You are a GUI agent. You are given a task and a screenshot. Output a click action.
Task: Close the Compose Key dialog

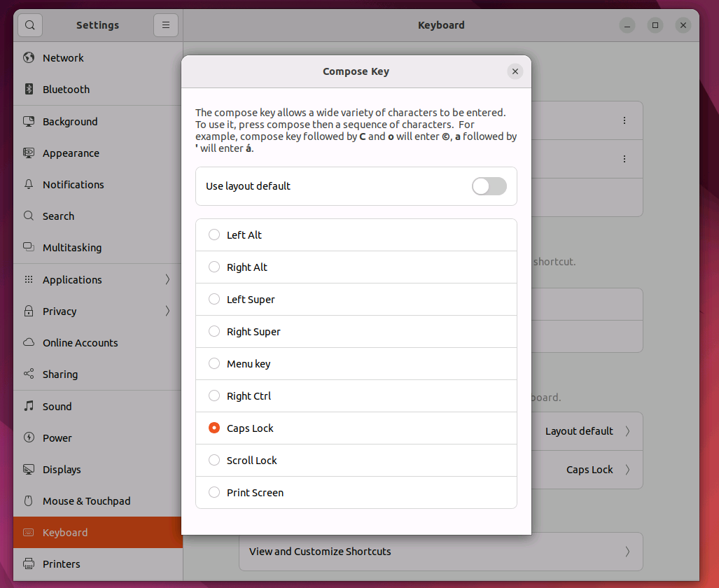pos(515,71)
